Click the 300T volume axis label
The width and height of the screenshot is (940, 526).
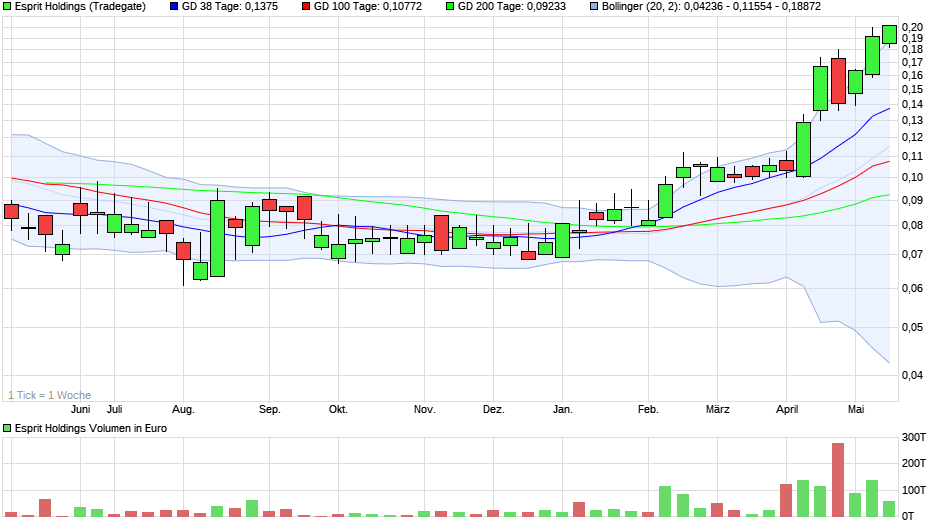point(914,437)
